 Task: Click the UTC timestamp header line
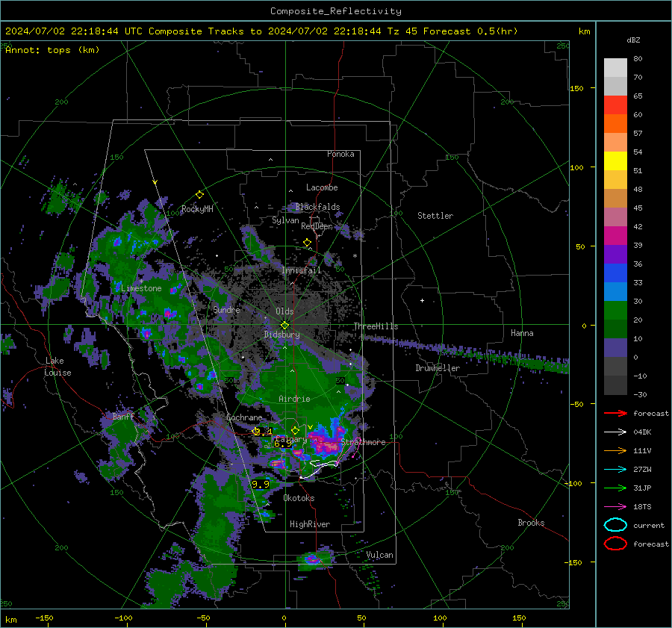[261, 31]
